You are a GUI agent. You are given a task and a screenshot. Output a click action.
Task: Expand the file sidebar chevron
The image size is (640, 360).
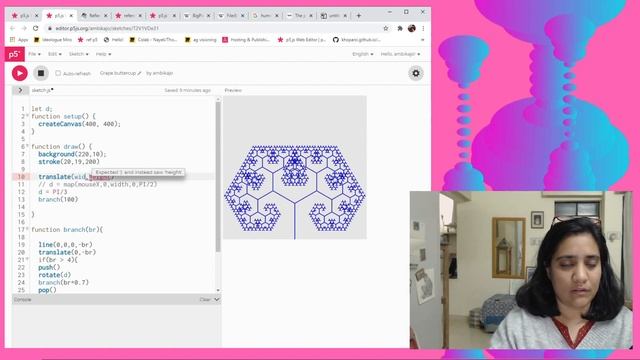coord(20,90)
